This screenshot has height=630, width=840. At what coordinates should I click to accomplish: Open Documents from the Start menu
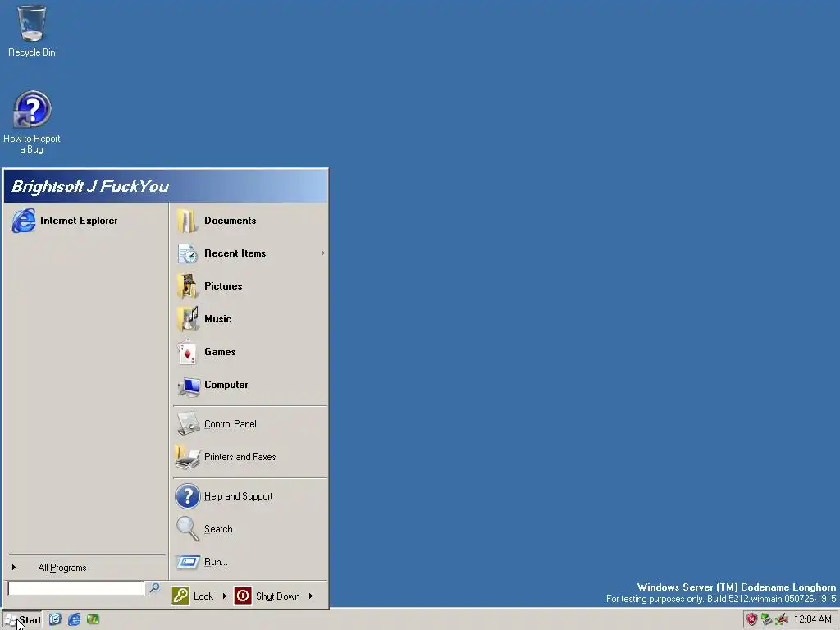[x=249, y=221]
